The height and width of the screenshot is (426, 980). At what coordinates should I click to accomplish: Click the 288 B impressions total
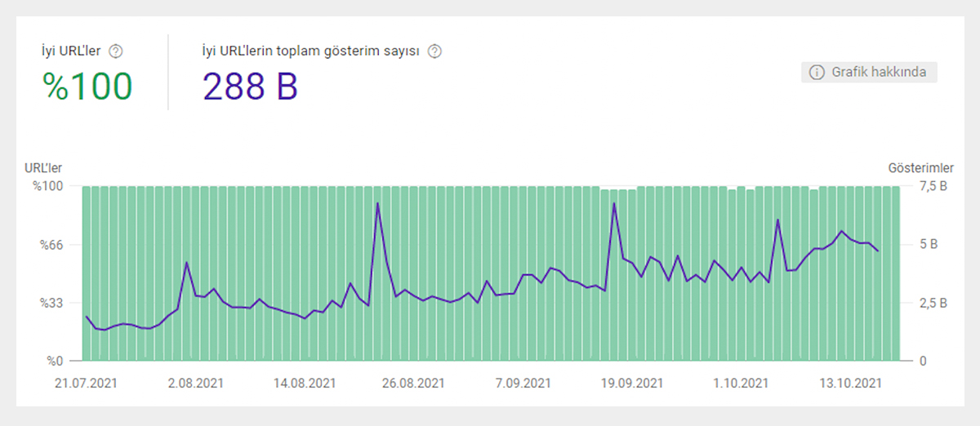(x=250, y=87)
